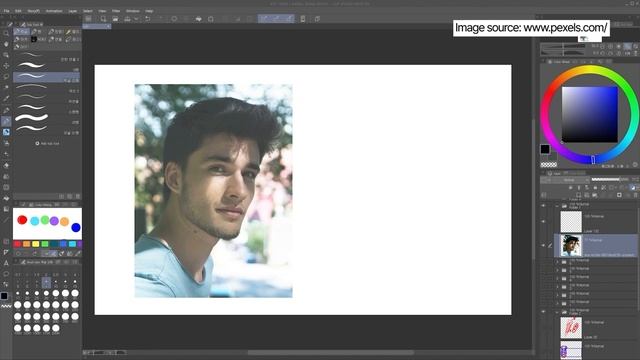Click the New document icon in command bar
Viewport: 640px width, 360px height.
pos(103,19)
